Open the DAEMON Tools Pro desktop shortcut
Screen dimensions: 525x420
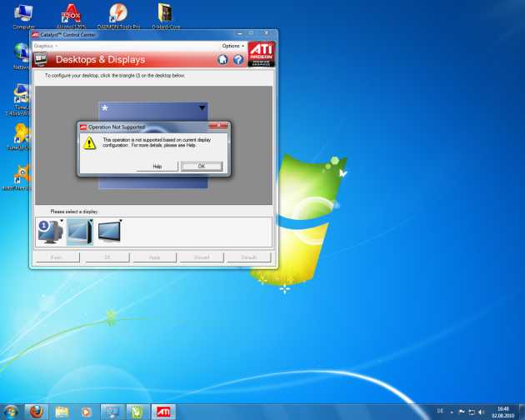tap(118, 16)
